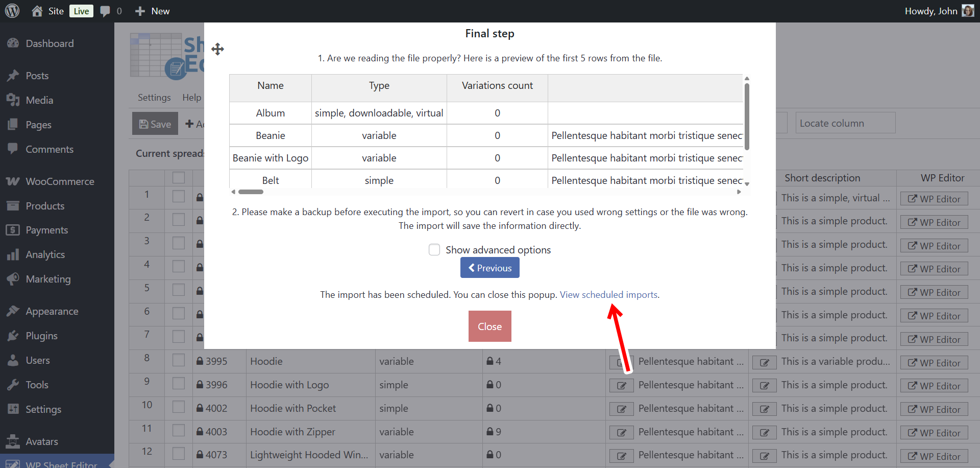Image resolution: width=980 pixels, height=468 pixels.
Task: Open the Plugins menu in sidebar
Action: [x=41, y=336]
